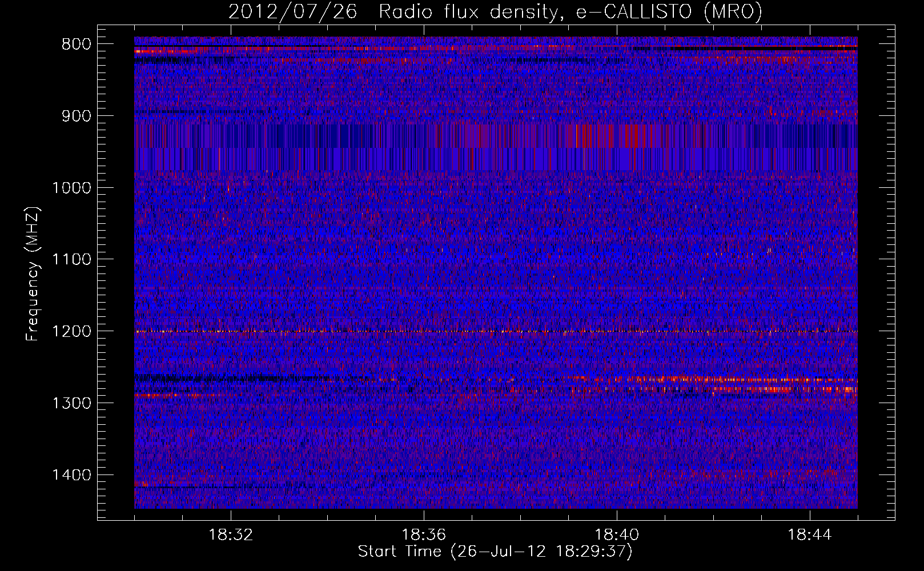Image resolution: width=924 pixels, height=571 pixels.
Task: Click the 800 frequency tick label
Action: 77,45
